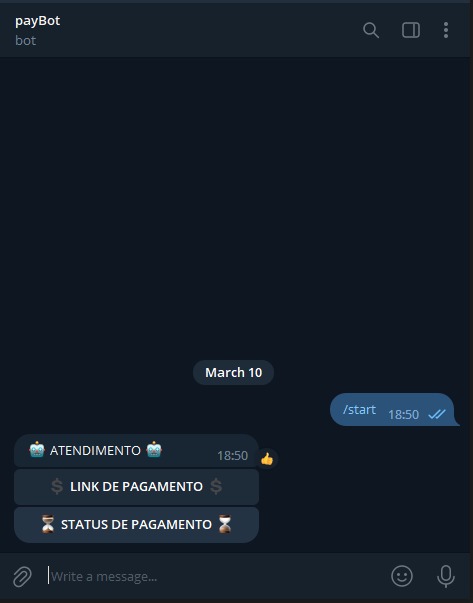The image size is (473, 603).
Task: Focus the Write a message input field
Action: tap(215, 576)
